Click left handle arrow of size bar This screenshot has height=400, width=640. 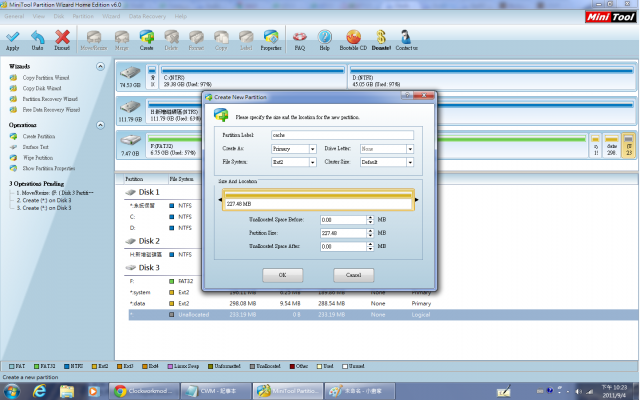click(220, 200)
